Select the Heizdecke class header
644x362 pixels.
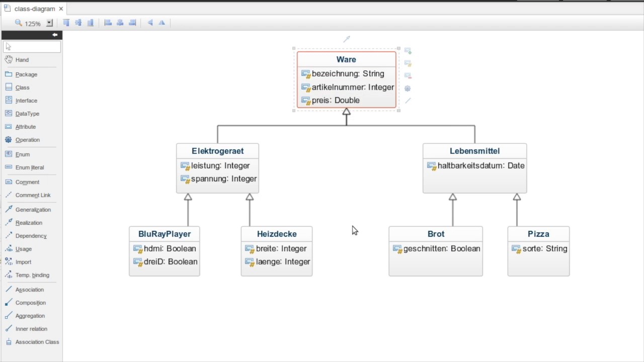277,234
